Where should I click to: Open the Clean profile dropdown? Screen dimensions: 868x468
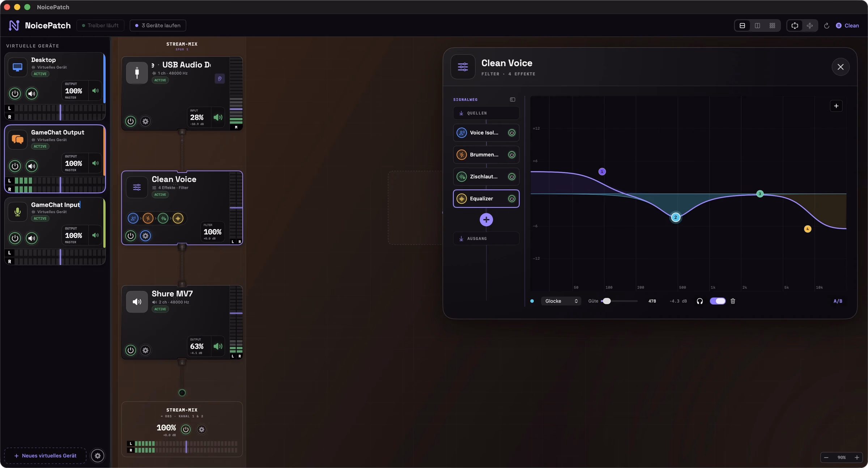pyautogui.click(x=847, y=26)
